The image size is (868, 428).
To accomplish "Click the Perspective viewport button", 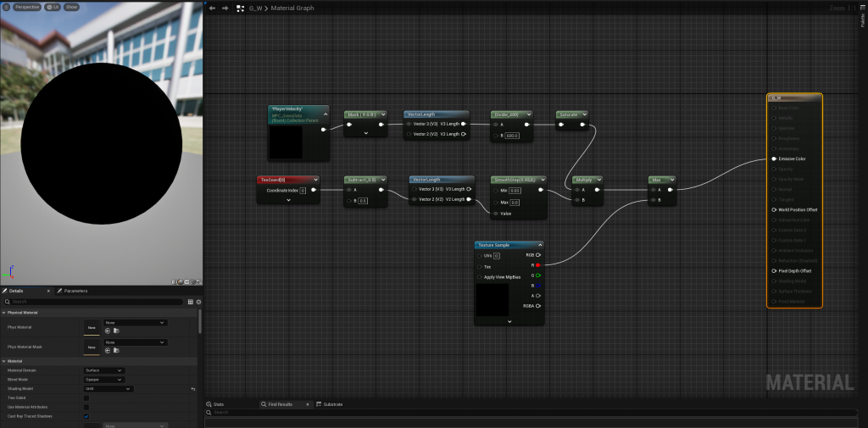I will tap(28, 7).
